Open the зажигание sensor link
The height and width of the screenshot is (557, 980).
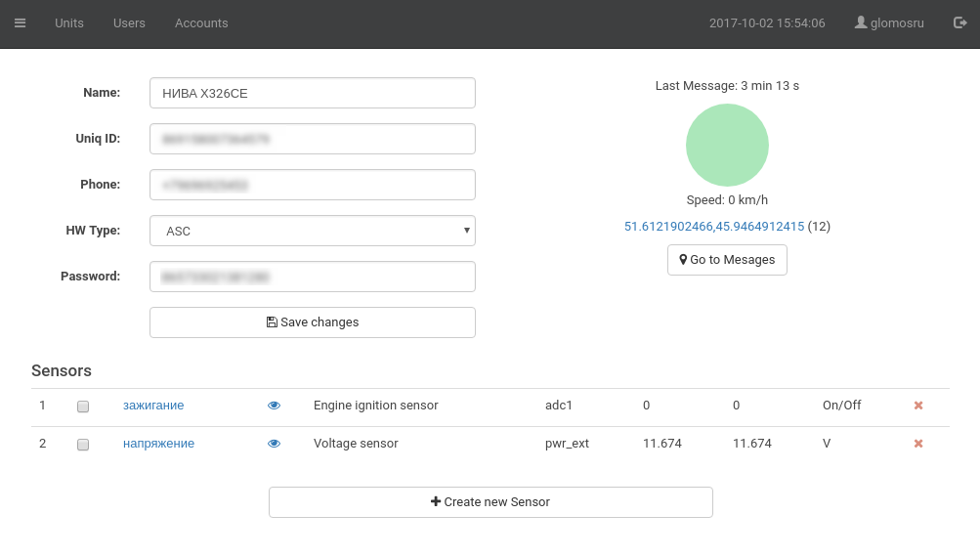tap(153, 406)
